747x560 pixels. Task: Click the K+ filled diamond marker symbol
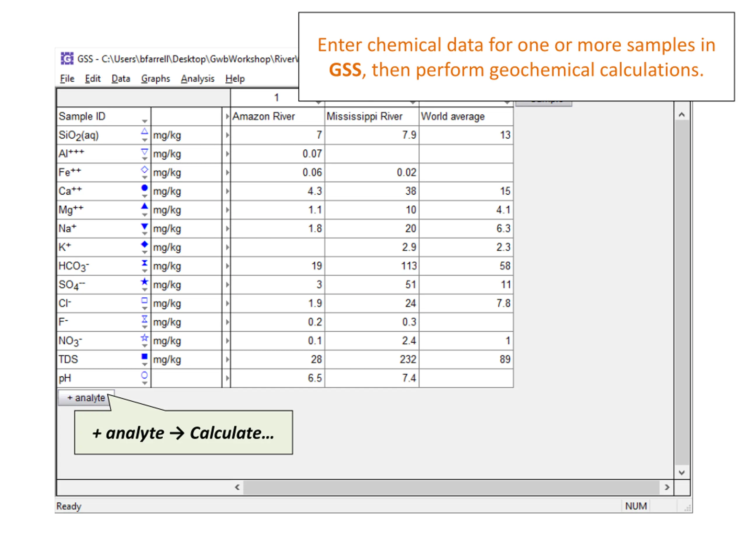pos(144,244)
